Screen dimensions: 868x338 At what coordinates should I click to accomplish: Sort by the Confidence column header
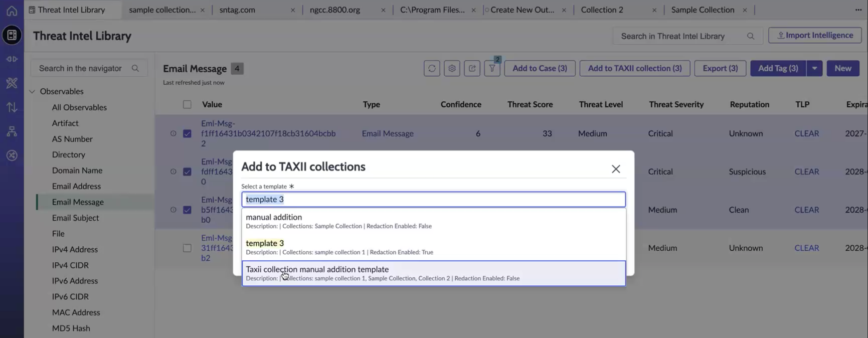[461, 104]
